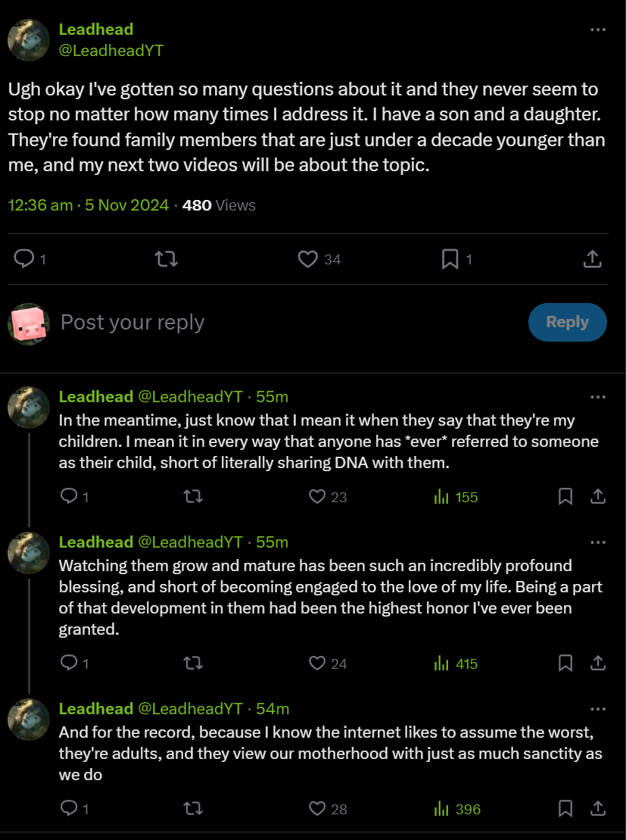Open more options for 'In the meantime' reply
Viewport: 626px width, 840px height.
coord(598,397)
